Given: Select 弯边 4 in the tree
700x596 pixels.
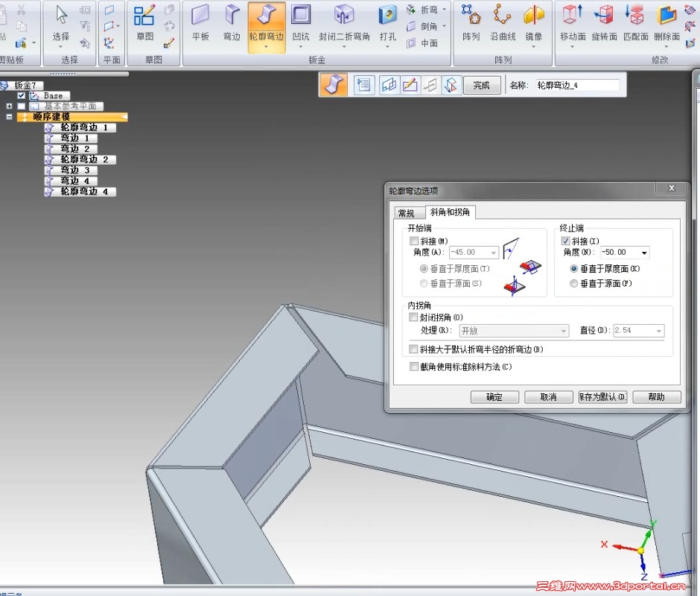Looking at the screenshot, I should (71, 181).
